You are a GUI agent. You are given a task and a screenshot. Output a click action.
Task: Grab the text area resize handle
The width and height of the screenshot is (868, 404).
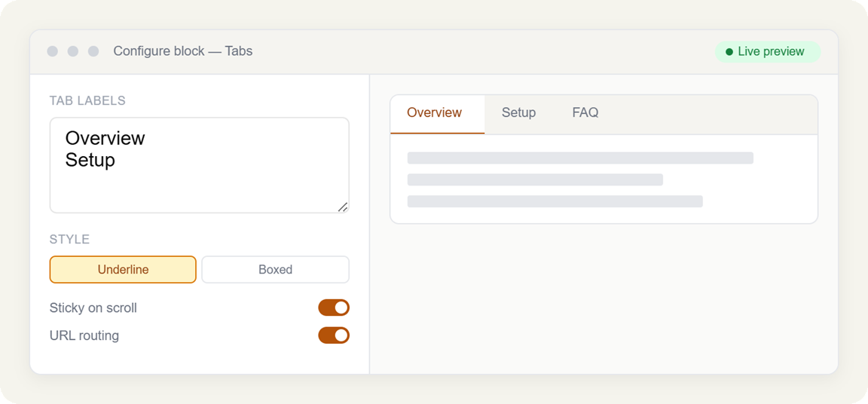click(x=344, y=207)
